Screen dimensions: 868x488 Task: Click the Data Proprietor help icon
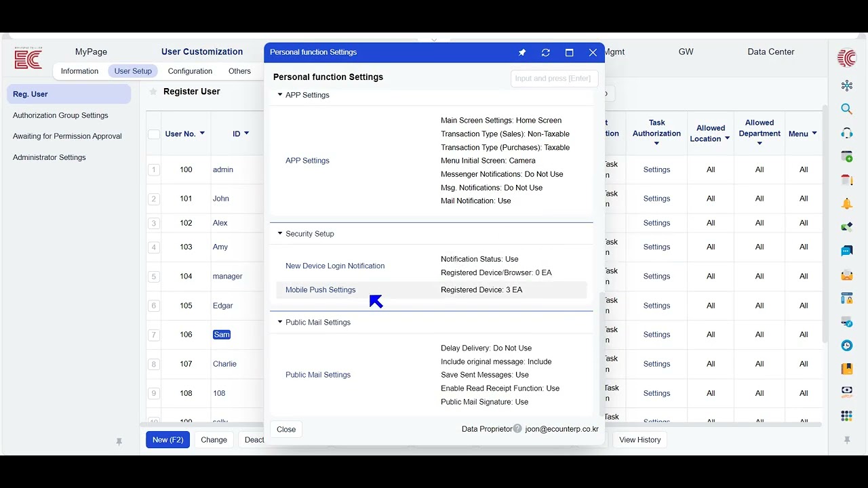pos(517,428)
